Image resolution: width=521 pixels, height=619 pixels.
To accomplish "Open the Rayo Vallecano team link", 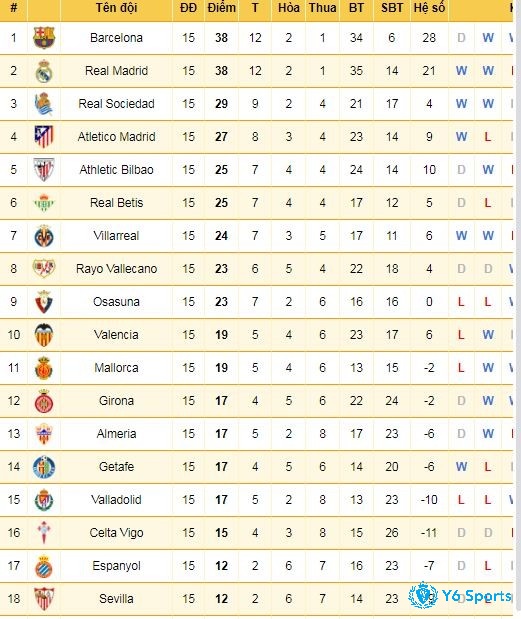I will (116, 269).
